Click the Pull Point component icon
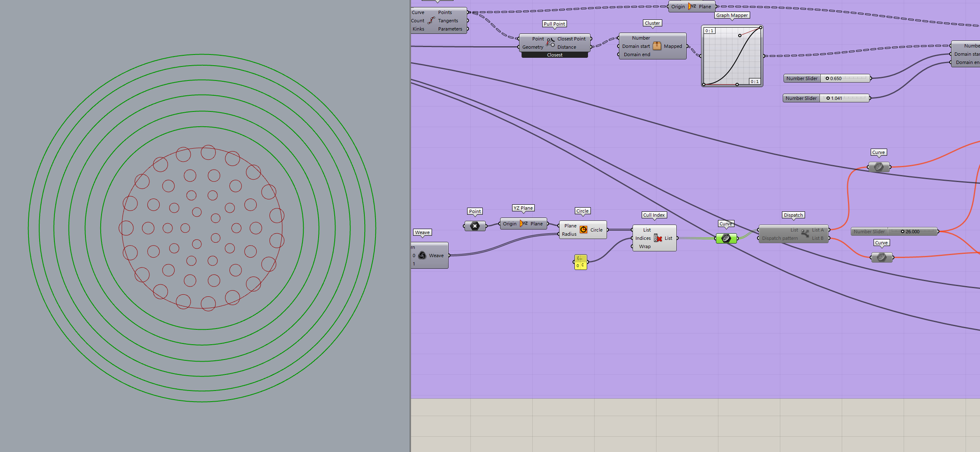Viewport: 980px width, 452px height. point(550,43)
